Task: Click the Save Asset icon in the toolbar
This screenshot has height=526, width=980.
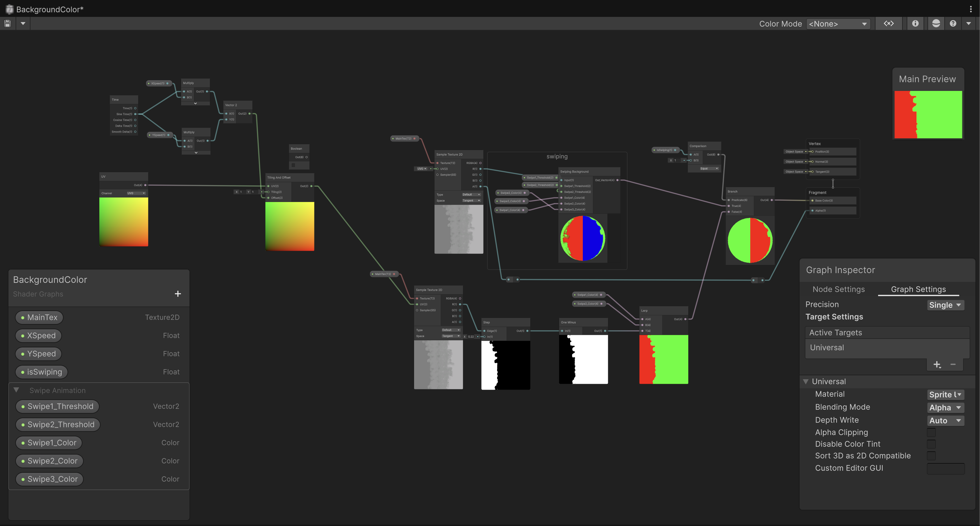Action: 7,24
